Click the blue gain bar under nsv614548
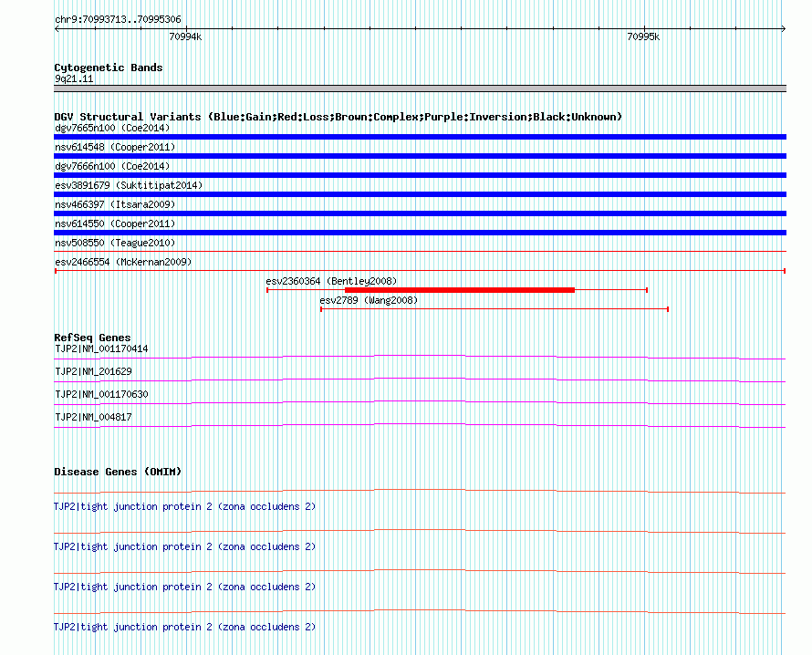 click(420, 156)
